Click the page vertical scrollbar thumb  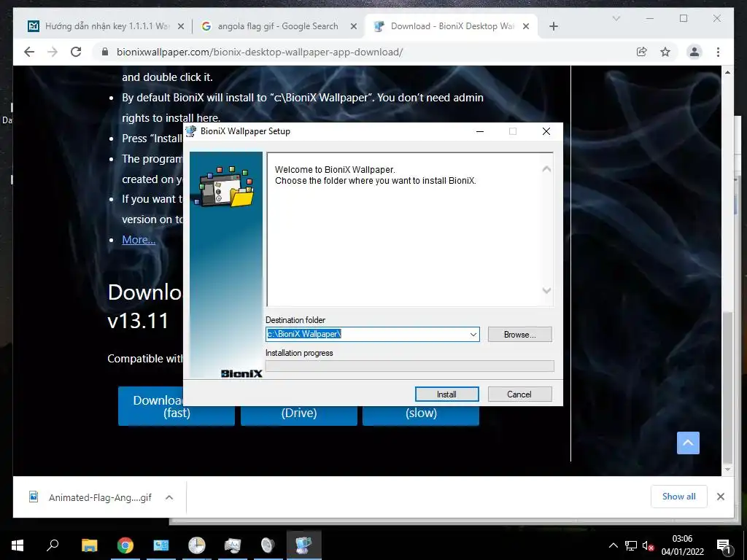[x=727, y=387]
